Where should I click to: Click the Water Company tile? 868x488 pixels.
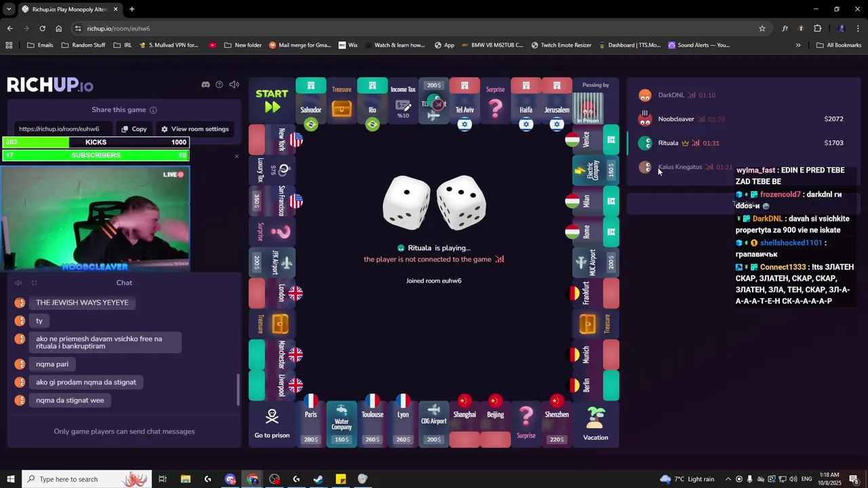[x=342, y=424]
